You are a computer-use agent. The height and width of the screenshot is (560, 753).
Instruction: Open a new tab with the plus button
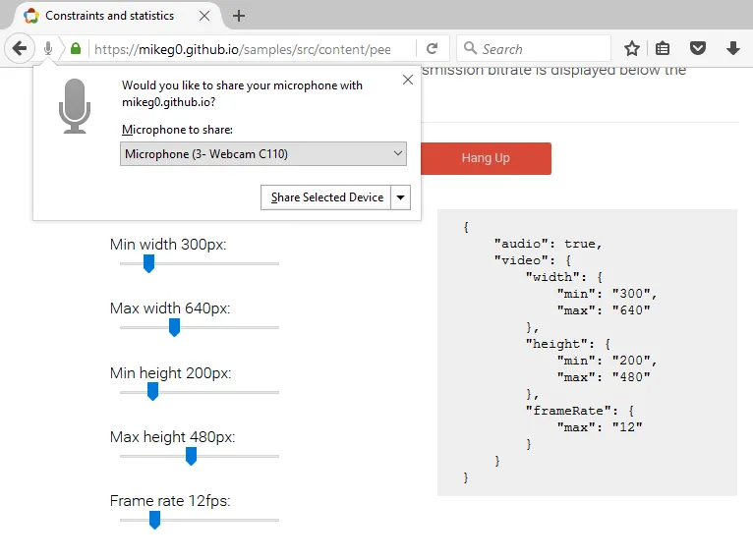(239, 16)
